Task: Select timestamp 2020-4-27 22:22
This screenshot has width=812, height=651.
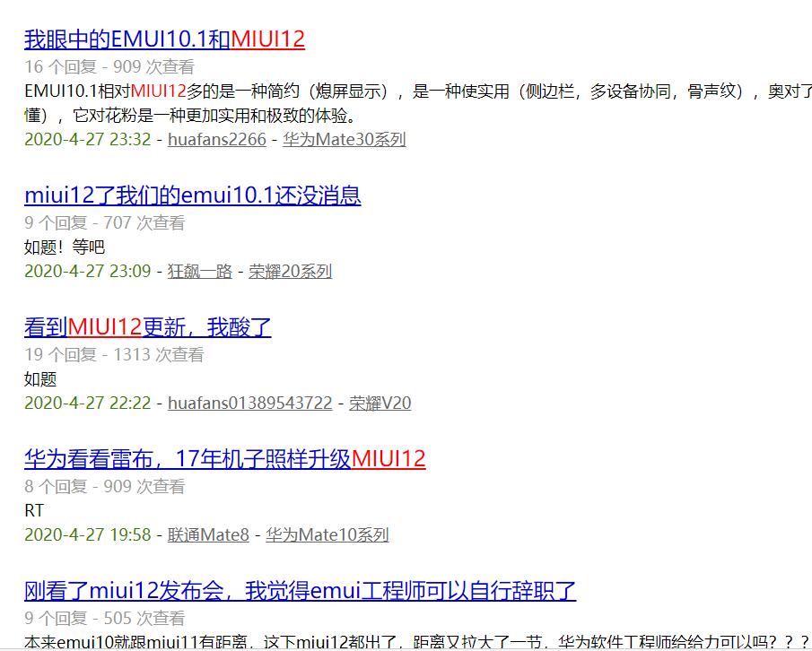Action: point(88,404)
